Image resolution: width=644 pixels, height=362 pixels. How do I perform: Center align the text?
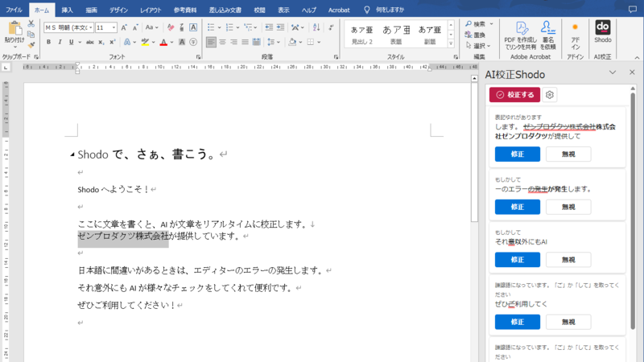pyautogui.click(x=223, y=42)
